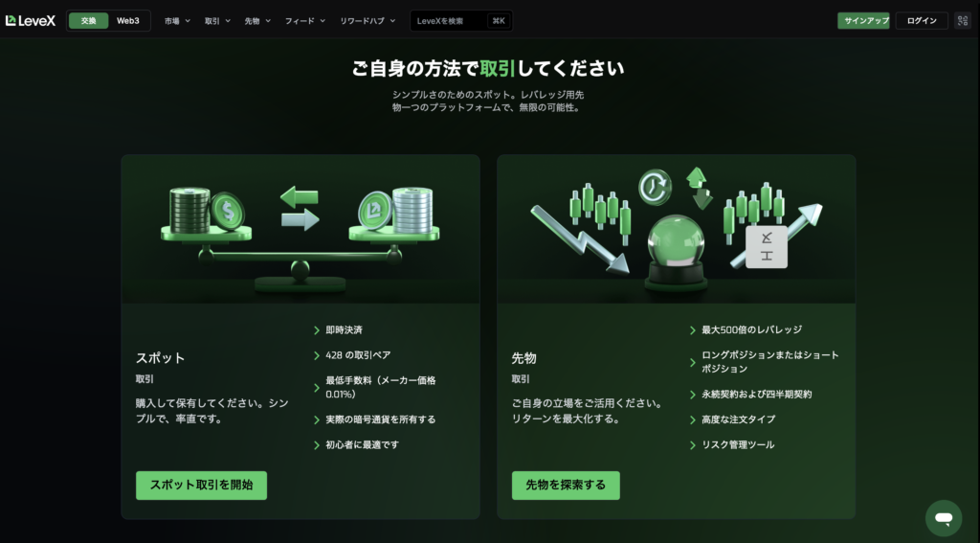
Task: Expand the 先物 dropdown menu
Action: [257, 21]
